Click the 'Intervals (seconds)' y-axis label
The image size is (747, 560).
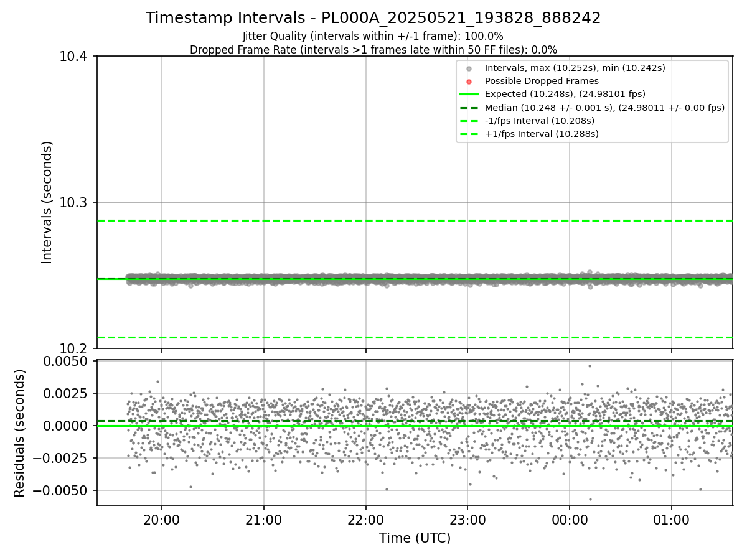(47, 202)
